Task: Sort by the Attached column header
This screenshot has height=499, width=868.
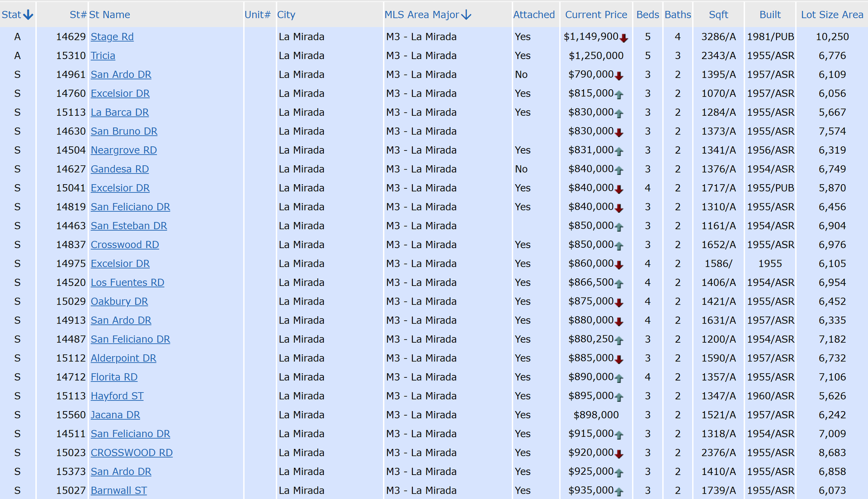Action: coord(534,15)
